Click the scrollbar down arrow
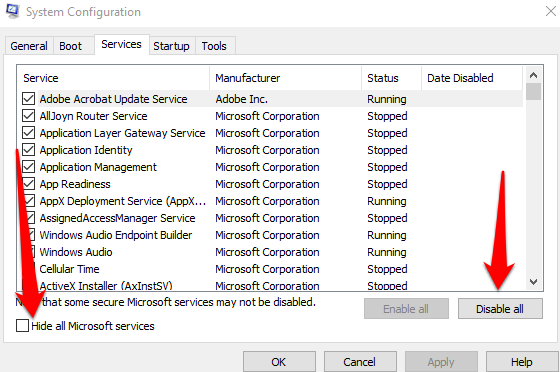Screen dimensions: 560x372 click(534, 282)
